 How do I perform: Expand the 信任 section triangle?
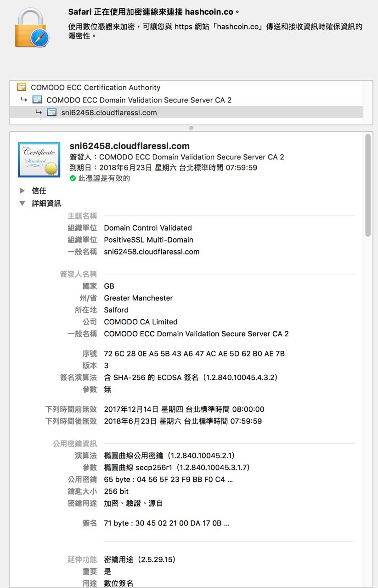coord(22,191)
